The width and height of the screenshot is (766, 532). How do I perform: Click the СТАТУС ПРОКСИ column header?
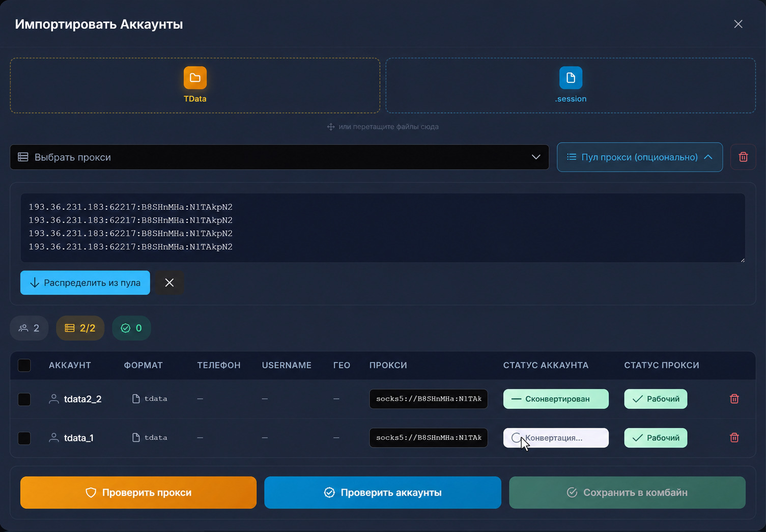click(662, 365)
